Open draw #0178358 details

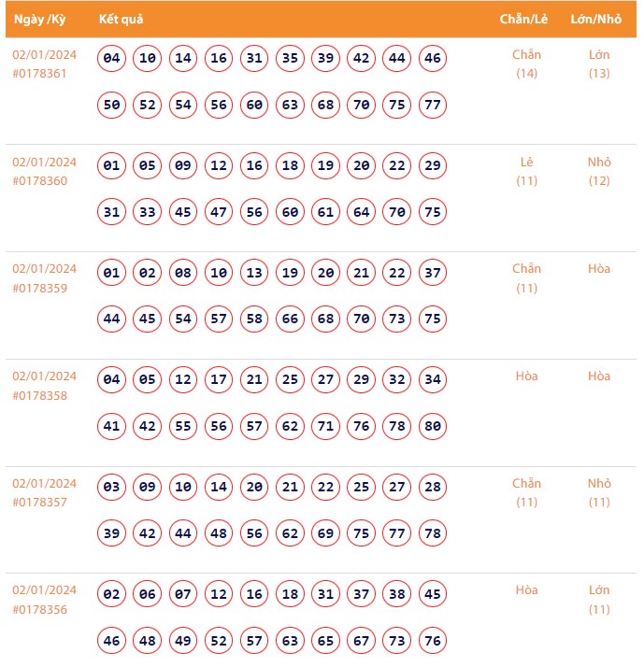(x=39, y=395)
